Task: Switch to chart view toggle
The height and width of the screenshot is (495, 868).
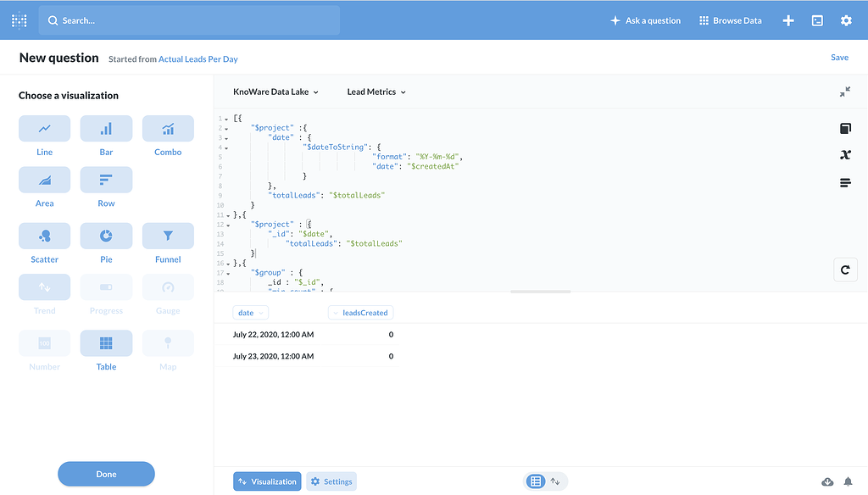Action: click(x=555, y=481)
